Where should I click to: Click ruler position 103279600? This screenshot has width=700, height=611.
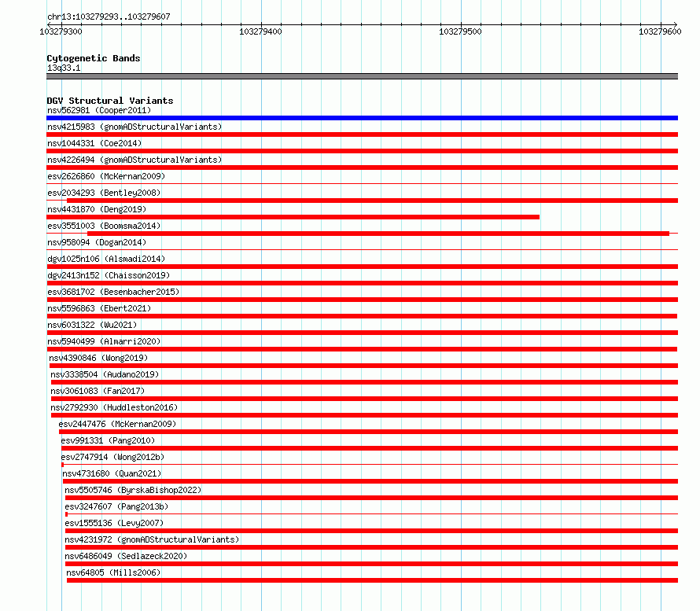pyautogui.click(x=660, y=31)
